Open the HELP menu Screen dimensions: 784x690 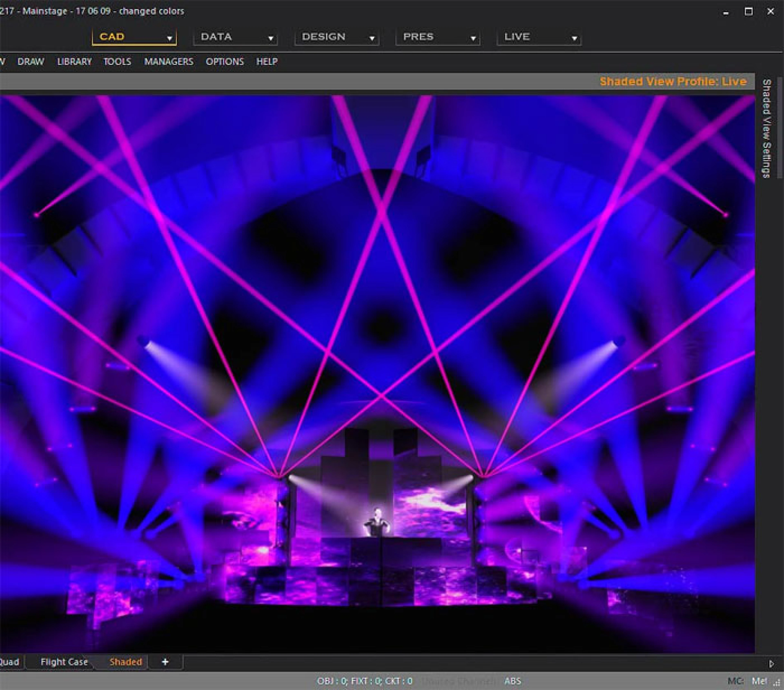click(267, 62)
